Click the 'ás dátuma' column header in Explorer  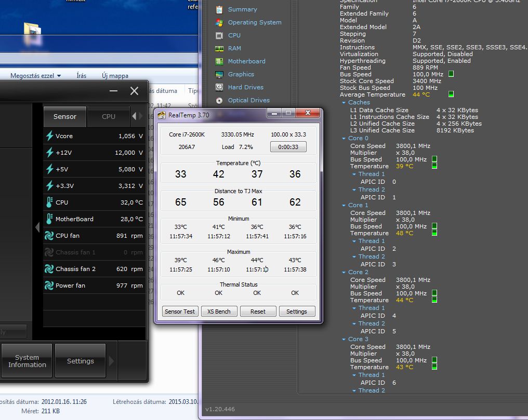[x=163, y=91]
